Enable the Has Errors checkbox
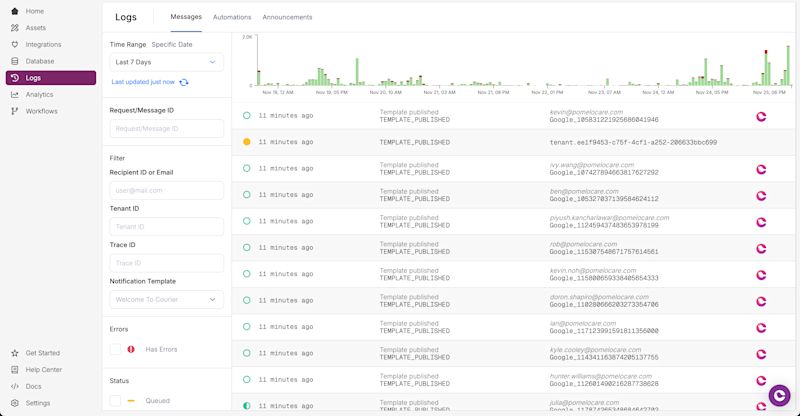The image size is (800, 416). coord(115,350)
